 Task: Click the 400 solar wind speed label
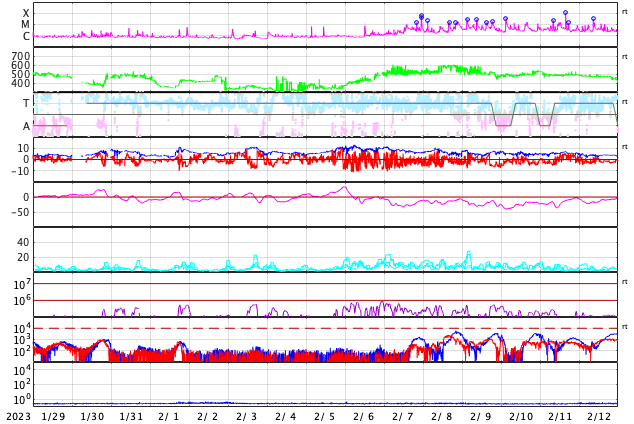click(21, 83)
